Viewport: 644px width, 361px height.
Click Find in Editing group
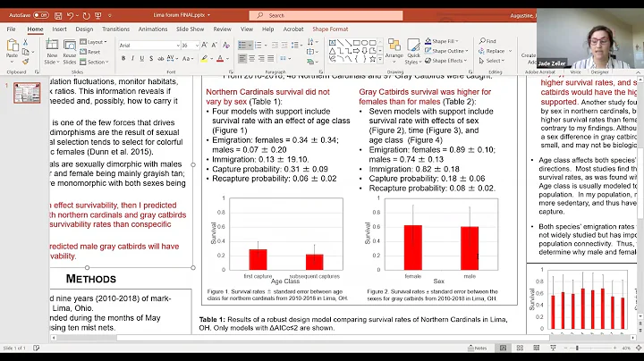pos(487,41)
